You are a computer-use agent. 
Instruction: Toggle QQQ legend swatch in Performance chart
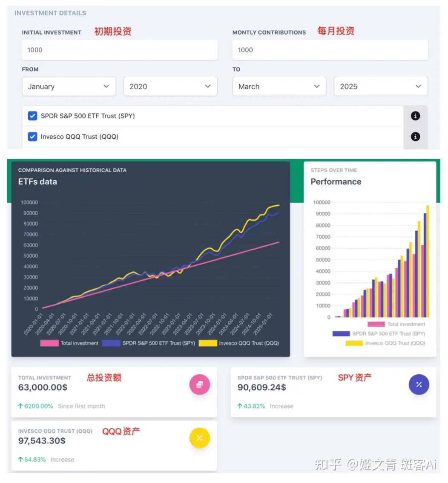(354, 343)
